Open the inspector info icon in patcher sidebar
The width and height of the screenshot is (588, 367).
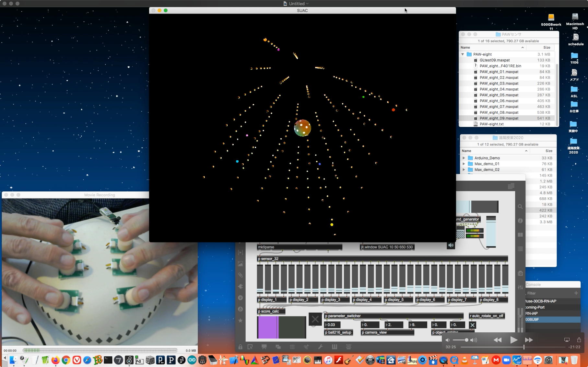click(x=520, y=221)
